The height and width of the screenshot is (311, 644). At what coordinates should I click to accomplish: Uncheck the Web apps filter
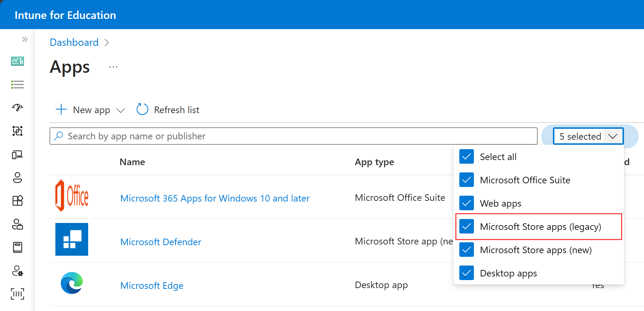pyautogui.click(x=467, y=203)
